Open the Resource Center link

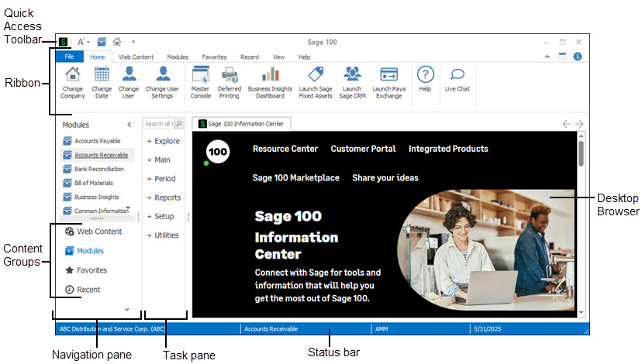(x=285, y=149)
